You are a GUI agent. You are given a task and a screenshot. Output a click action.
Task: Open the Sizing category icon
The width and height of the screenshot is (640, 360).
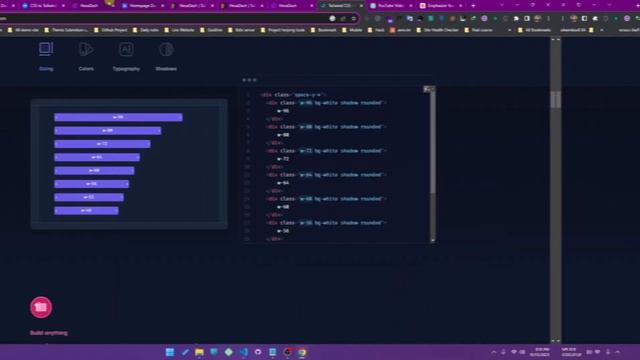[x=46, y=49]
